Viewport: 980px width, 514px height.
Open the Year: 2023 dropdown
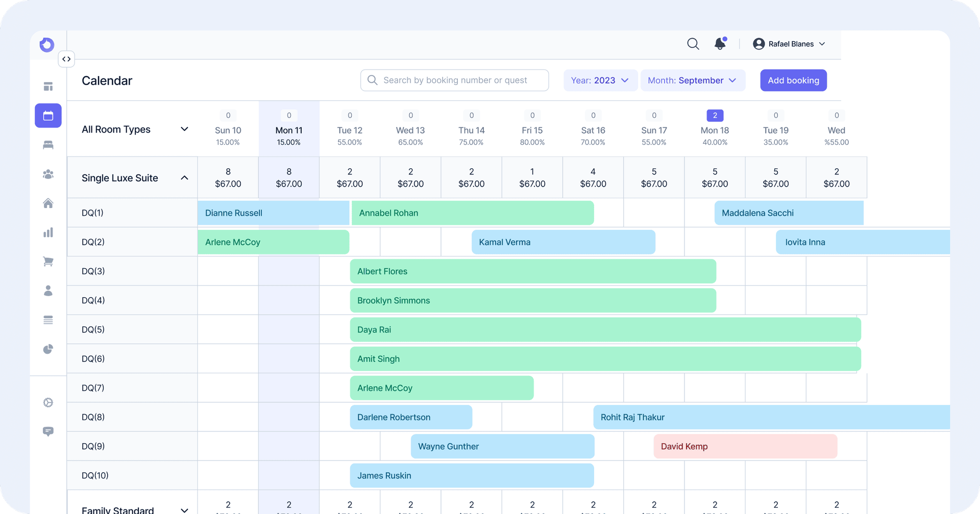click(600, 81)
